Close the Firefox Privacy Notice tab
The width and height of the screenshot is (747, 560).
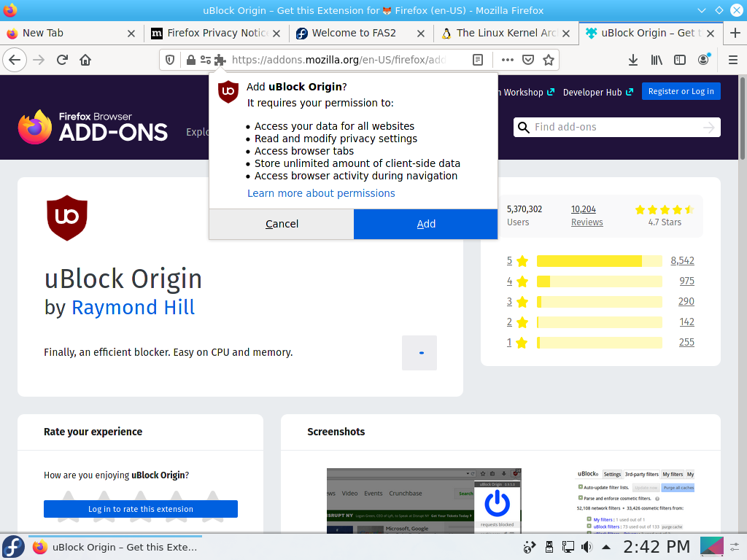(276, 34)
